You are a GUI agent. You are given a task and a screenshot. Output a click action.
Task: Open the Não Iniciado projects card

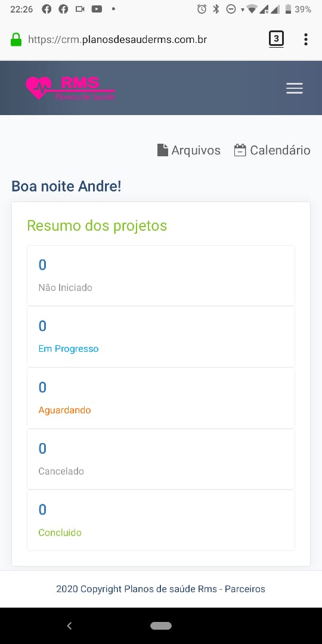coord(161,275)
